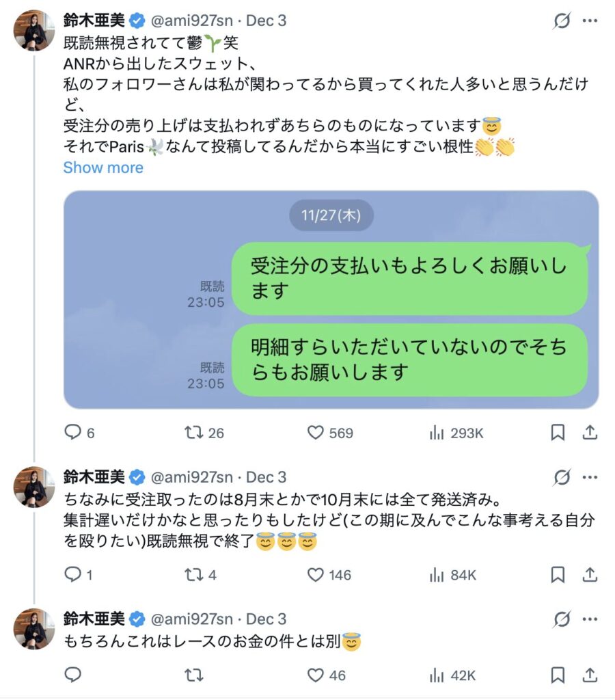
Task: Repost the first tweet with 26 reposts
Action: click(x=194, y=433)
